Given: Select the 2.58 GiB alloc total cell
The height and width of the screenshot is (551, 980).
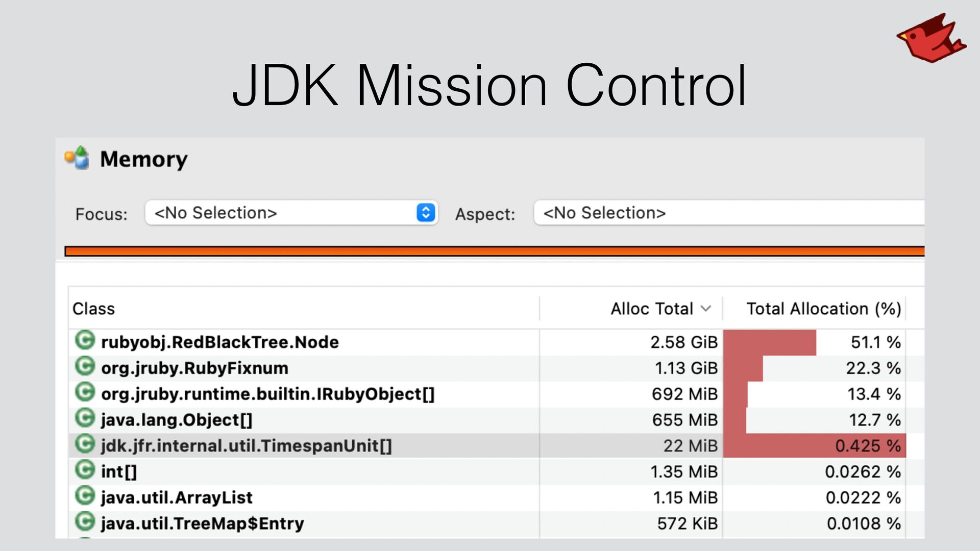Looking at the screenshot, I should (x=683, y=342).
